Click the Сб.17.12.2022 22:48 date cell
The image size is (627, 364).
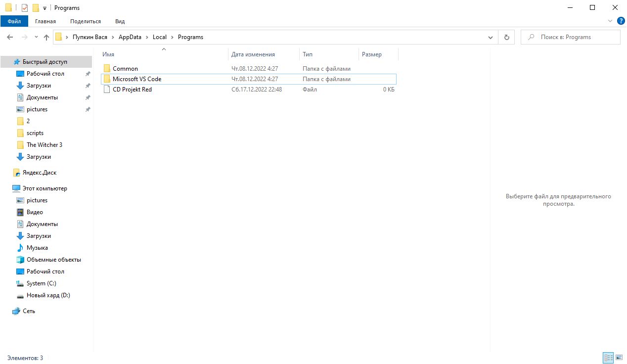(x=257, y=90)
